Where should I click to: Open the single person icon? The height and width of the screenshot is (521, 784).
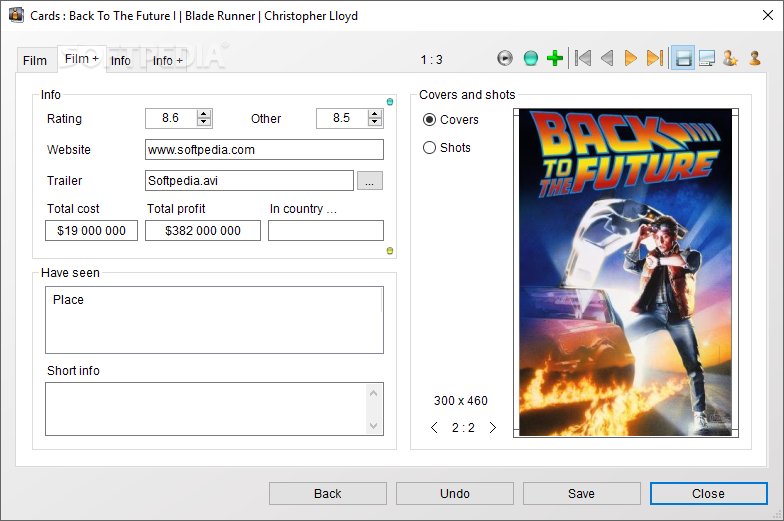(755, 58)
